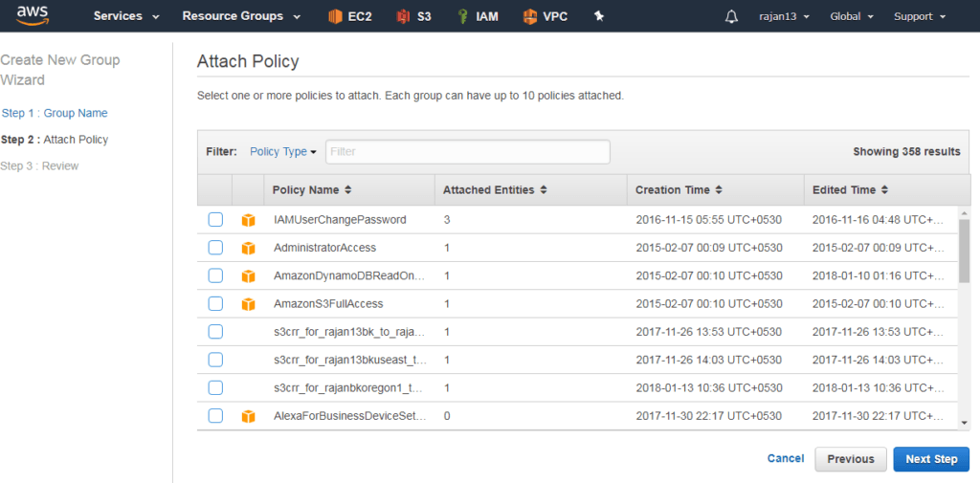This screenshot has height=483, width=980.
Task: Click the Next Step button
Action: (x=931, y=459)
